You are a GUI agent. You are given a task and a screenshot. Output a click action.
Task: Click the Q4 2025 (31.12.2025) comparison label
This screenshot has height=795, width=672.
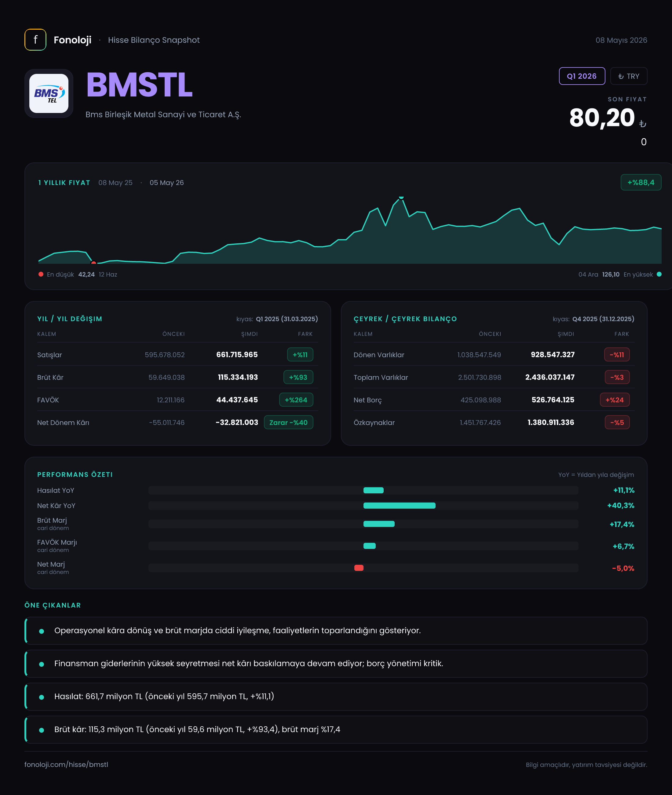603,319
